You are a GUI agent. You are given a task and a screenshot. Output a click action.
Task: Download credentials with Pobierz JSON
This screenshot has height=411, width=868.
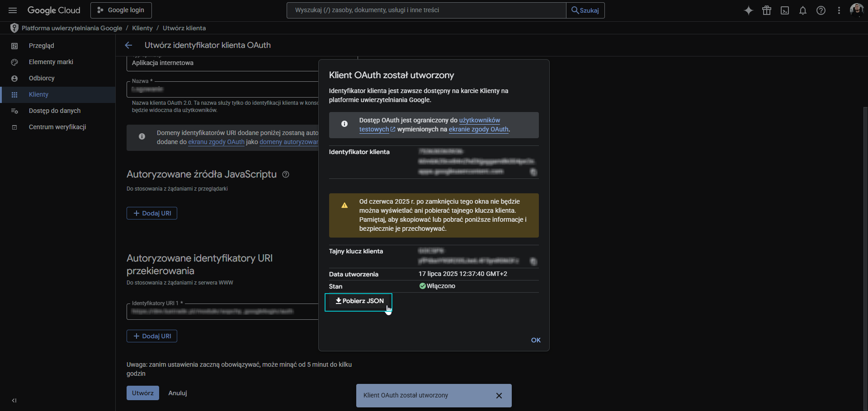[x=359, y=301]
